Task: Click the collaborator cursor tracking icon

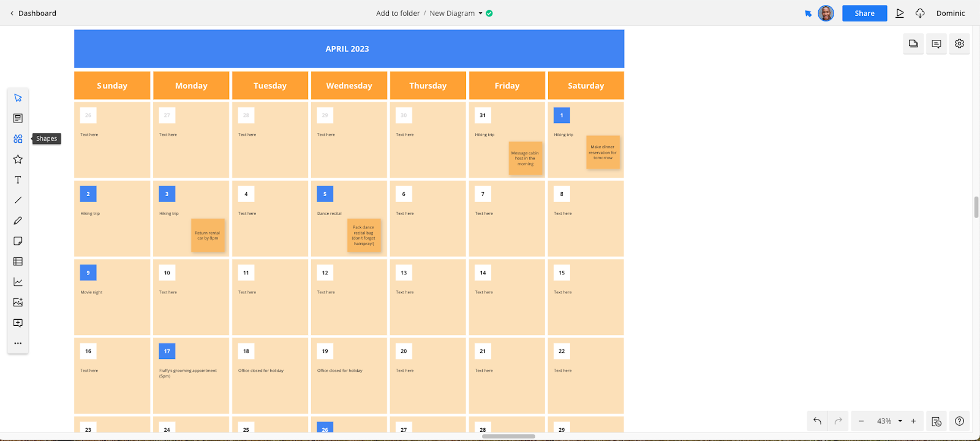Action: coord(808,13)
